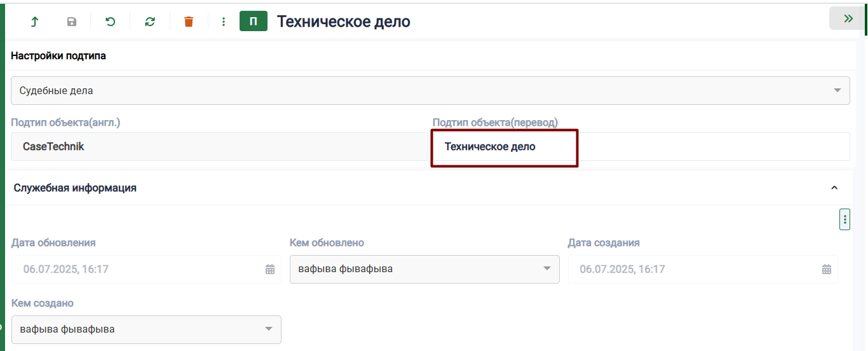Collapse the Служебная информация section

tap(834, 188)
